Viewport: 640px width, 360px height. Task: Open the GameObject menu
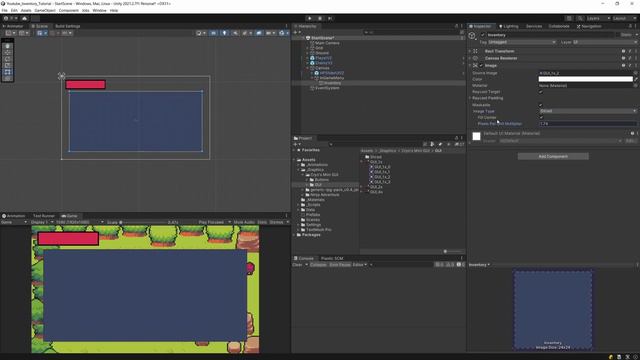[45, 10]
